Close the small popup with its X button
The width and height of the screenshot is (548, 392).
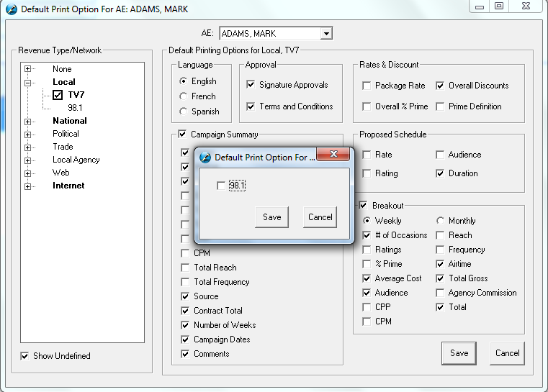coord(333,155)
